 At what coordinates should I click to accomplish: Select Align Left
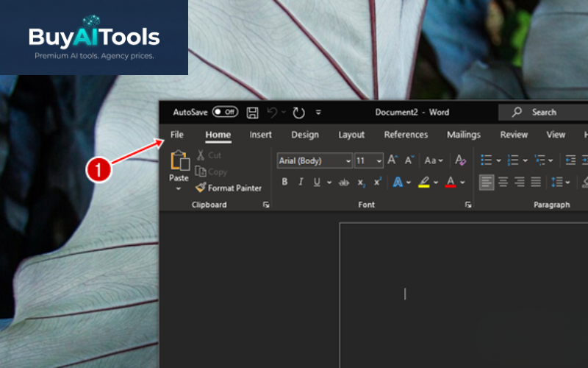pos(487,183)
